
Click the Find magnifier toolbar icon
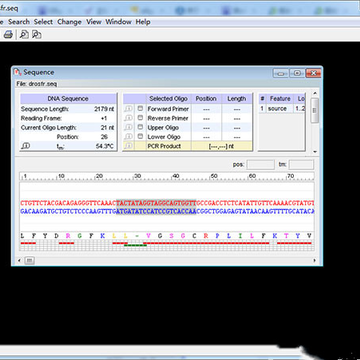pos(24,34)
